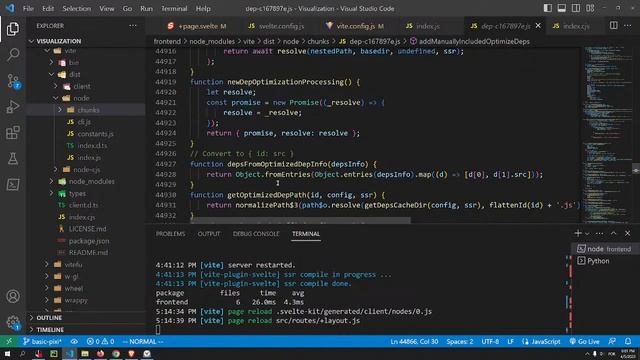Open the File menu
Viewport: 640px width, 360px height.
click(x=28, y=8)
